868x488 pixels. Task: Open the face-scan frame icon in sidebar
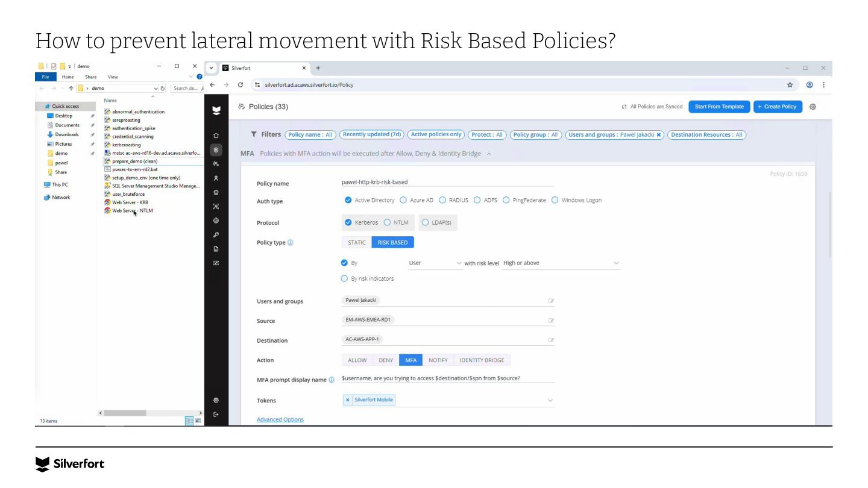click(x=216, y=207)
